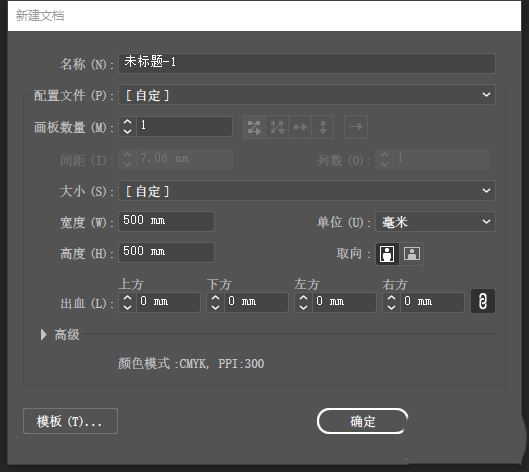Click the 名称 name field 未标题-1
This screenshot has width=529, height=472.
tap(307, 63)
